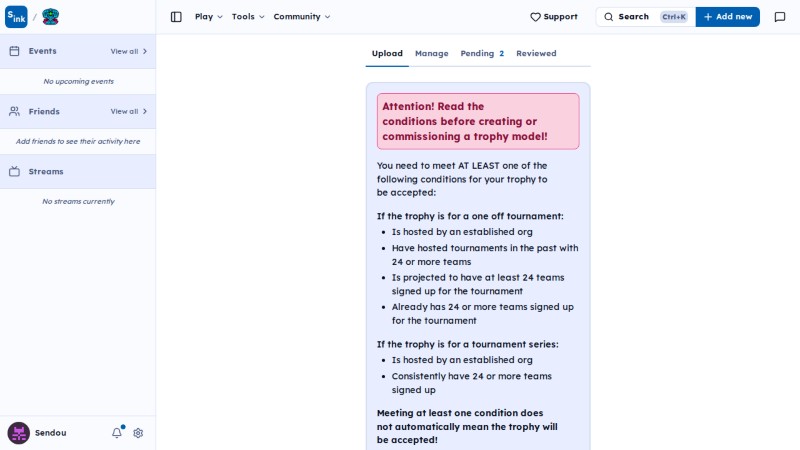Viewport: 800px width, 450px height.
Task: Click the Sendou username
Action: coord(51,433)
